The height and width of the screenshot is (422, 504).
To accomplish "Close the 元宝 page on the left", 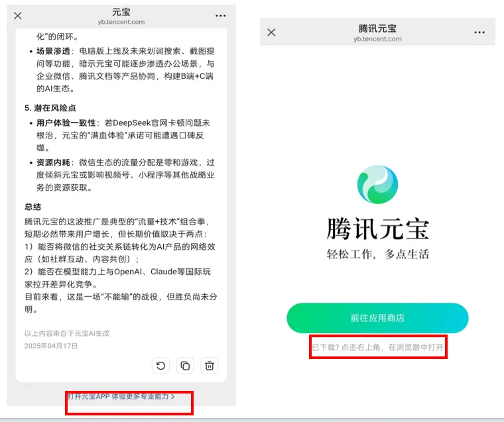I will click(18, 15).
